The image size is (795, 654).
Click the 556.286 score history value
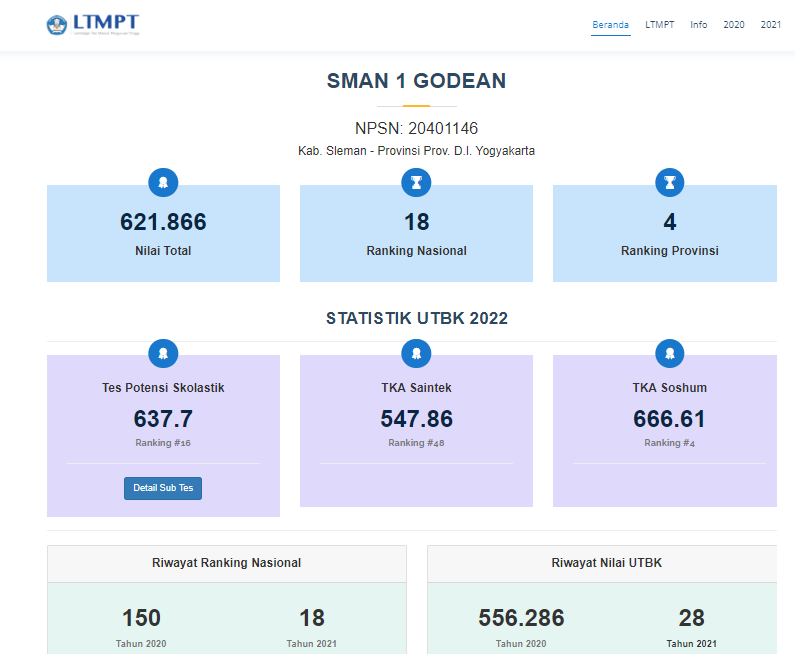coord(521,618)
